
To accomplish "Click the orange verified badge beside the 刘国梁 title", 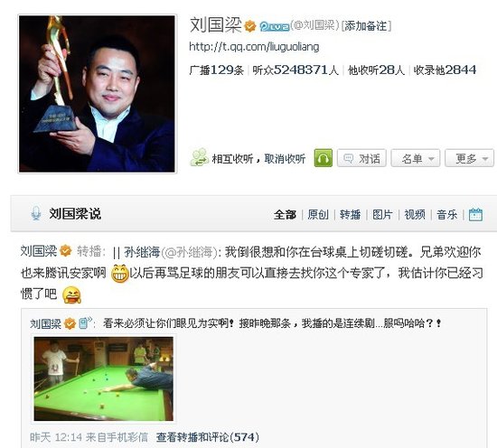I will click(x=250, y=26).
